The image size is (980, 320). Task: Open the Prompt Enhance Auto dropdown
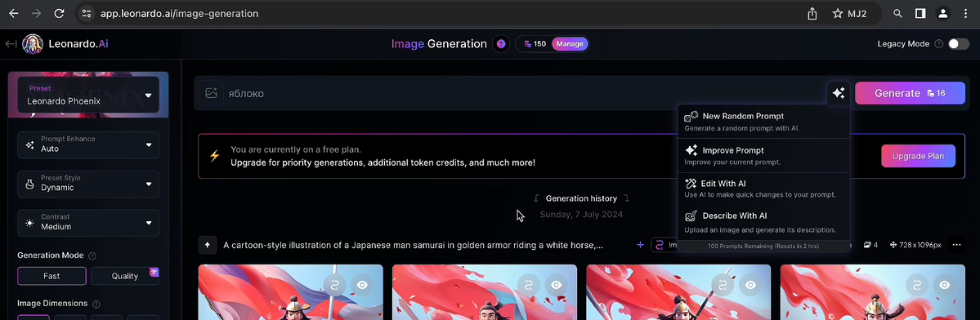[x=88, y=144]
